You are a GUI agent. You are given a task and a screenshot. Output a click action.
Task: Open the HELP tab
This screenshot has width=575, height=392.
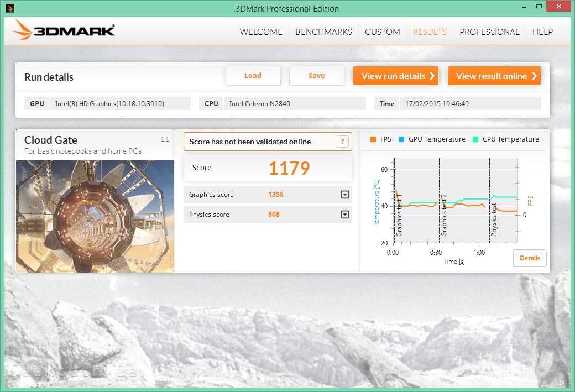pyautogui.click(x=543, y=32)
